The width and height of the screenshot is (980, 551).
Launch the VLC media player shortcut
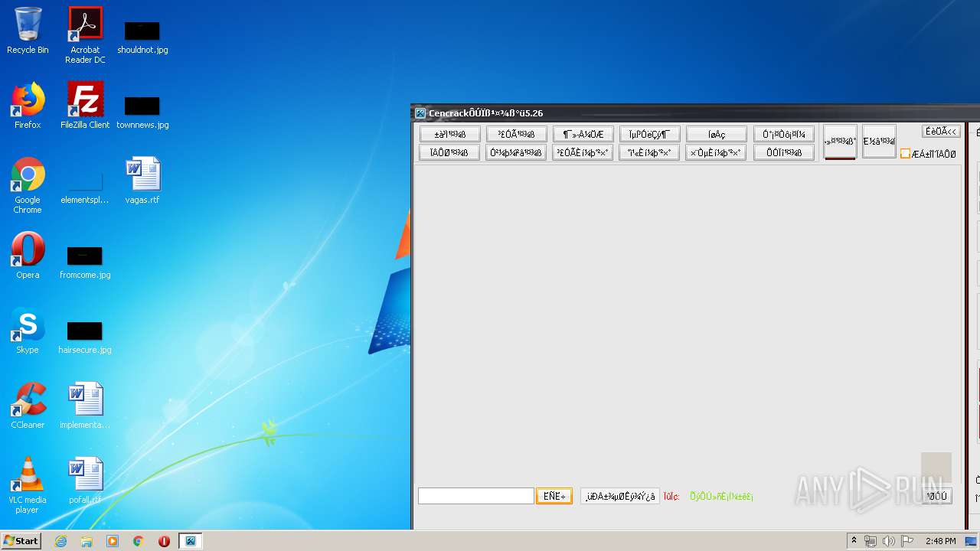click(28, 485)
